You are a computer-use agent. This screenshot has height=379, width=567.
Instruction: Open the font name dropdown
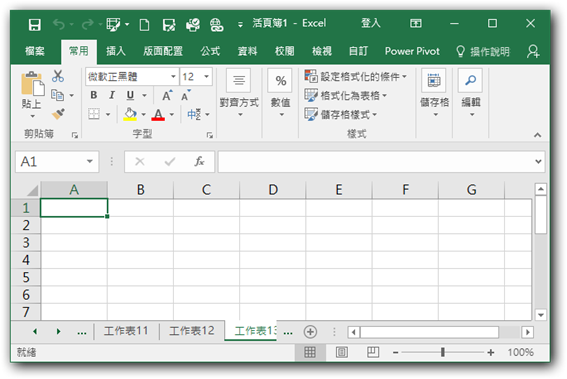click(x=173, y=77)
